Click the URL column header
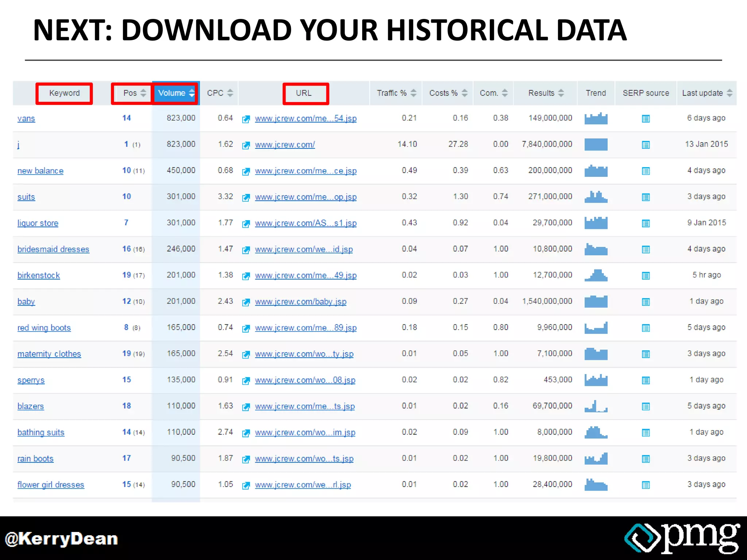 click(x=304, y=93)
